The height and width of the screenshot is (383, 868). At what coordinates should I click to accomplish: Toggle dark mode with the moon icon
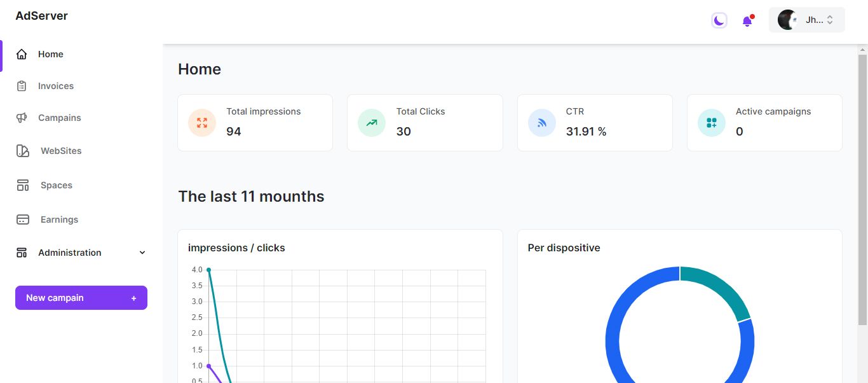point(719,20)
